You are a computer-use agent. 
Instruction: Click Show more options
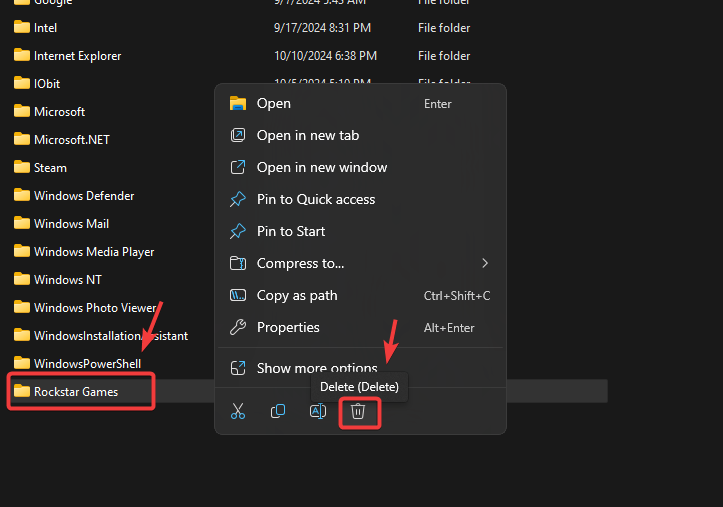coord(316,368)
